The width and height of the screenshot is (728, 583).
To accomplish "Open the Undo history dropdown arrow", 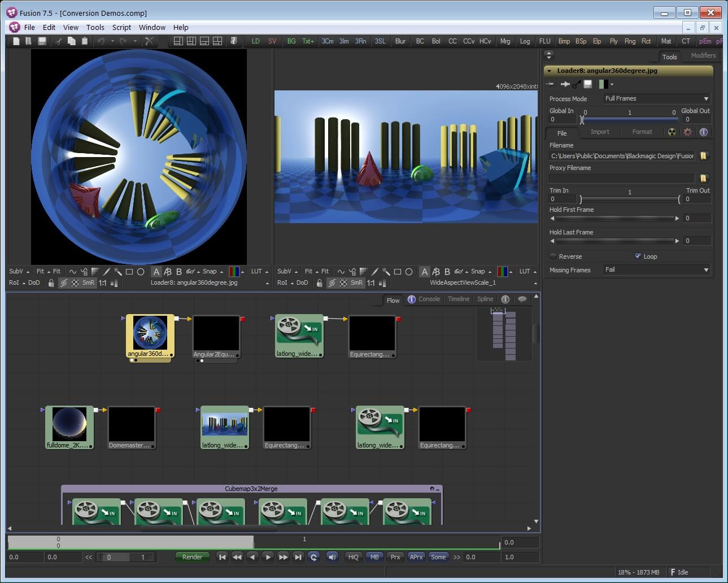I will tap(112, 41).
